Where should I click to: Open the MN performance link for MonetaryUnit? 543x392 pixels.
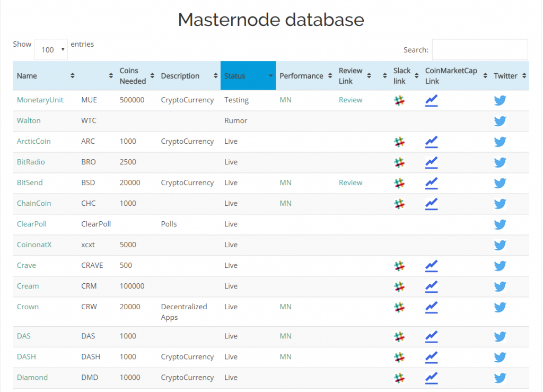tap(285, 100)
